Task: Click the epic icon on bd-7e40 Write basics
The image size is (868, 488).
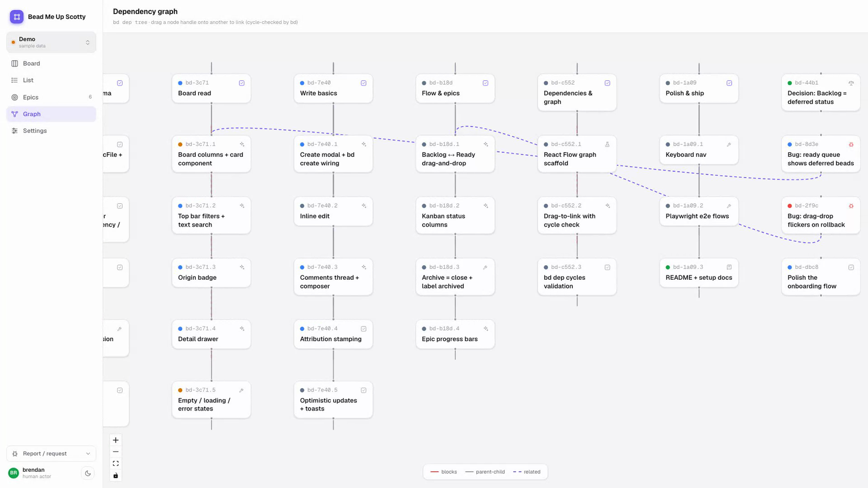Action: (363, 83)
